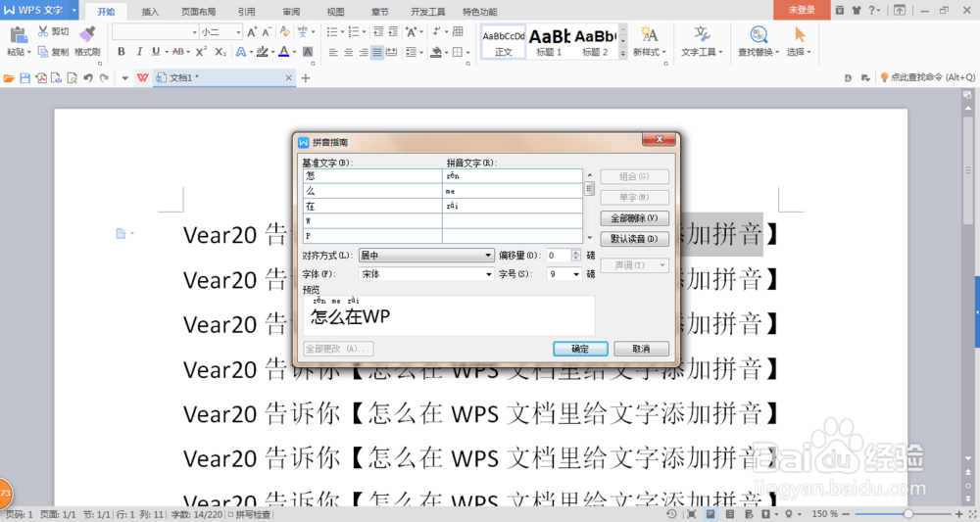Click the Undo icon in quick access bar
The height and width of the screenshot is (522, 980).
click(x=88, y=78)
